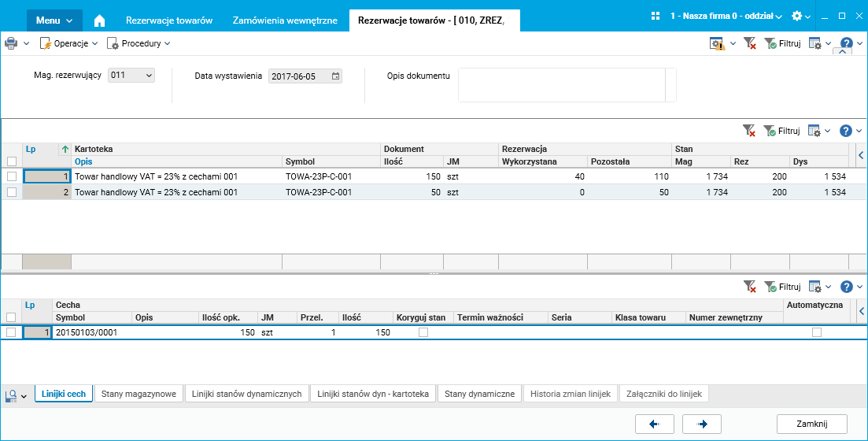
Task: Go to the home screen icon
Action: click(99, 21)
